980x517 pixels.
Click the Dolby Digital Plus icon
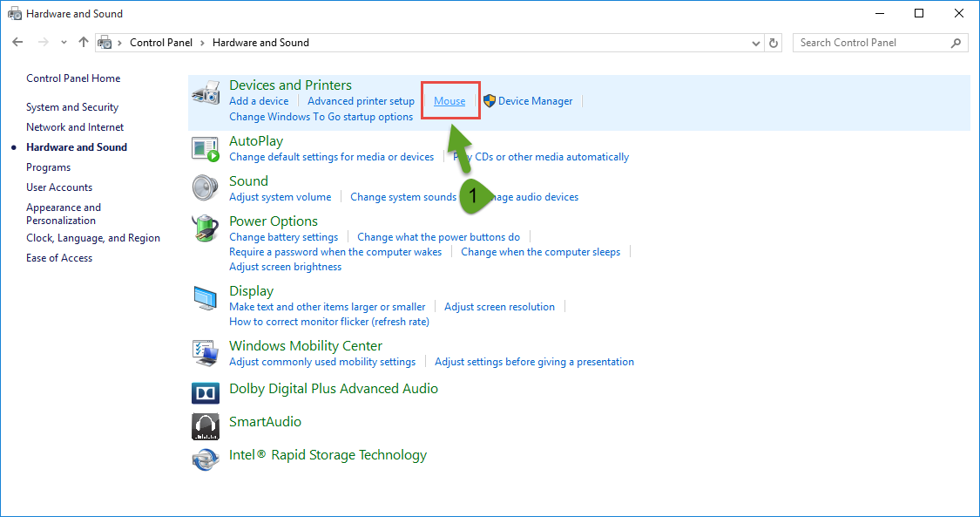click(x=206, y=392)
